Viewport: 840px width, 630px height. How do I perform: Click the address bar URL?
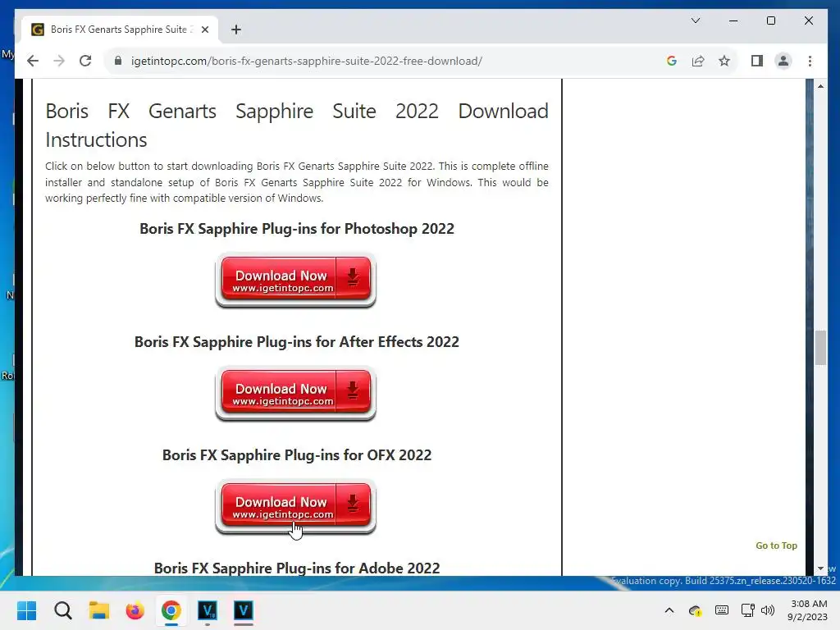coord(307,61)
